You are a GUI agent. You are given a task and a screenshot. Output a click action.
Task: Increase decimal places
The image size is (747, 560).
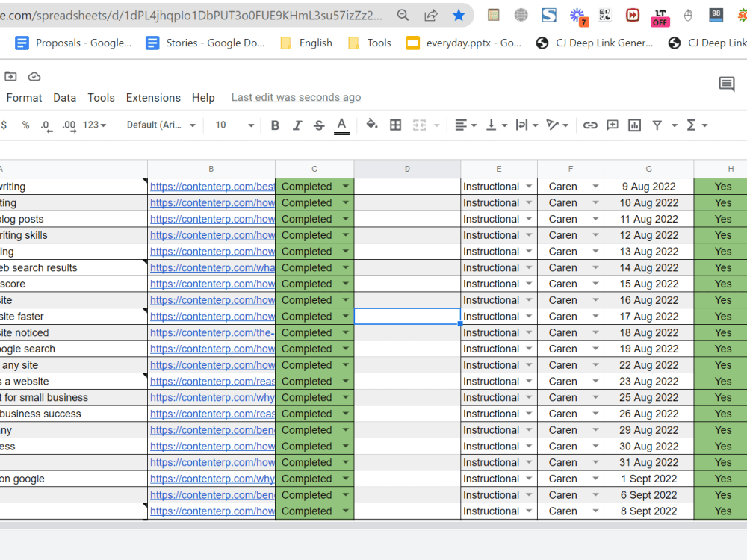point(69,125)
